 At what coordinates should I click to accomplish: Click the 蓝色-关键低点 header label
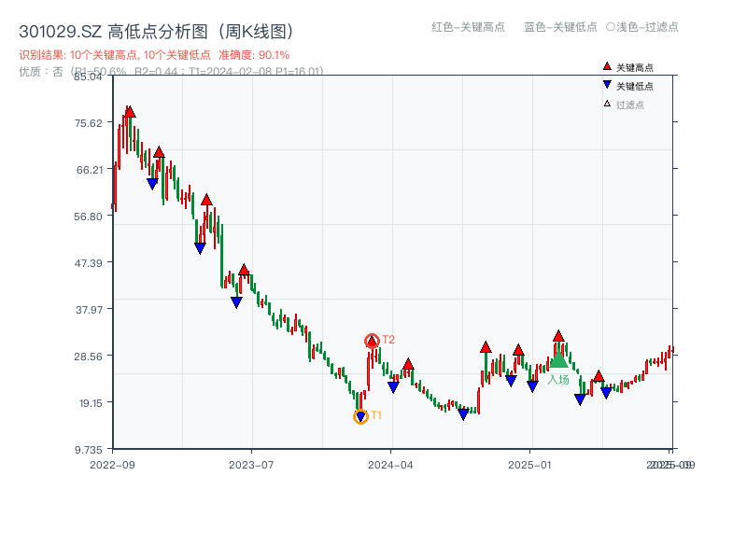(560, 27)
